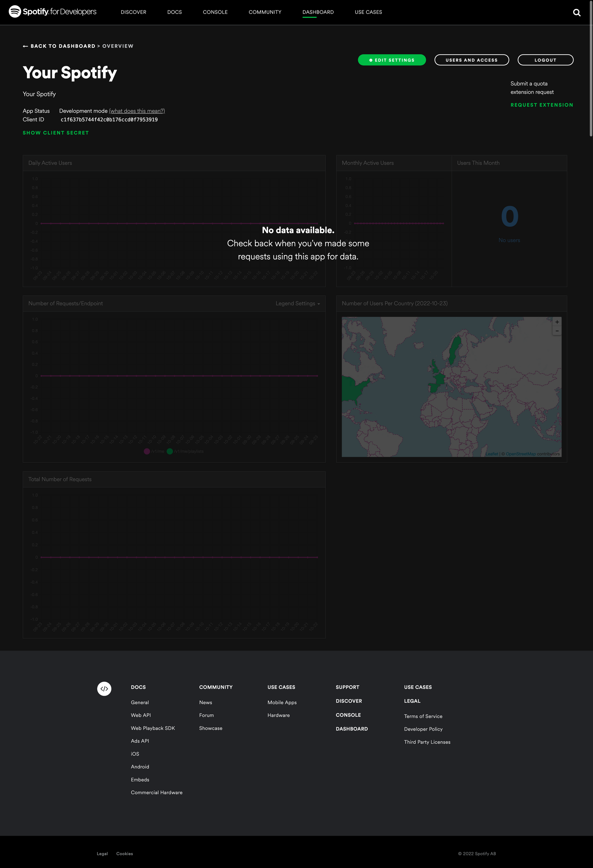Open Android footer link
The height and width of the screenshot is (868, 593).
pyautogui.click(x=140, y=767)
